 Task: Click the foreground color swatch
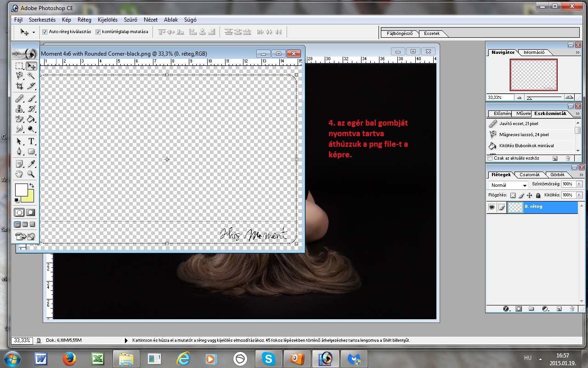(21, 190)
